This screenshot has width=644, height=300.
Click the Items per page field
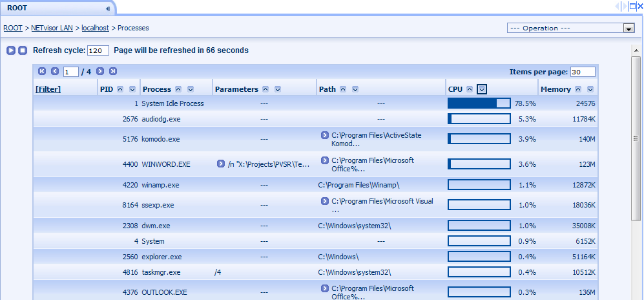click(583, 72)
